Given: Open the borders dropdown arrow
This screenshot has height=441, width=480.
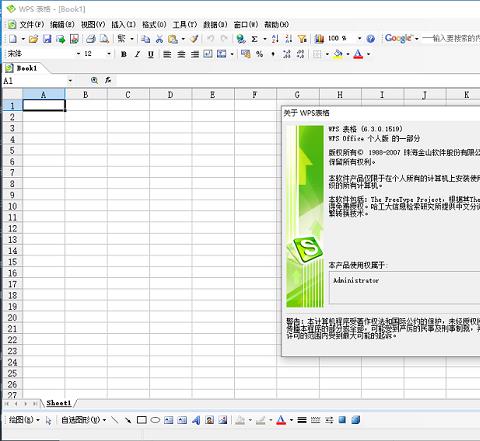Looking at the screenshot, I should click(x=327, y=54).
